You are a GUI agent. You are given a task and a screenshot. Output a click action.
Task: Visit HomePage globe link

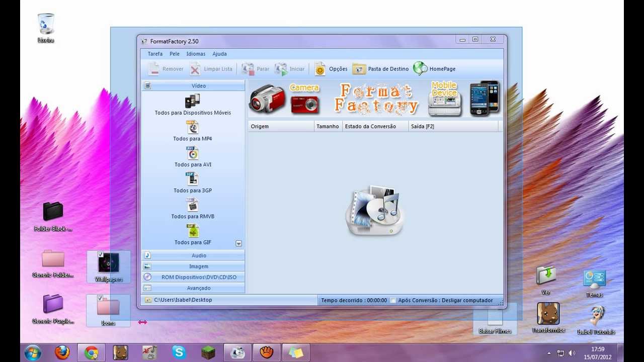point(434,69)
